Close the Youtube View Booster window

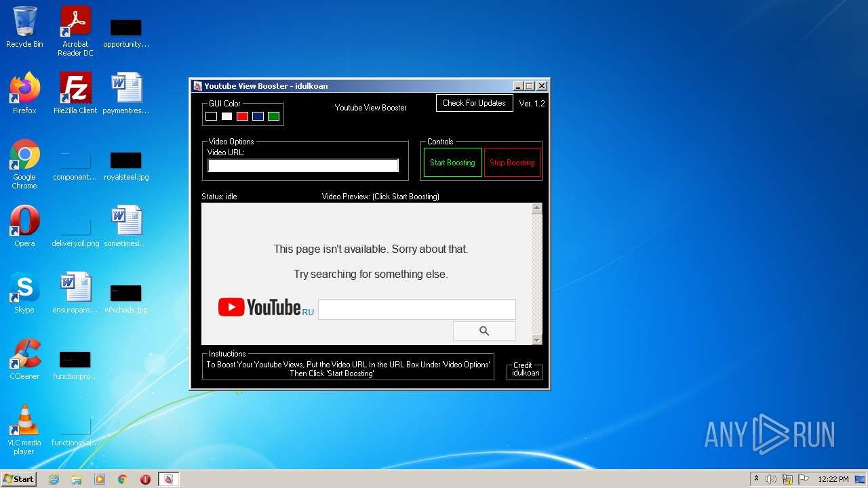tap(541, 86)
